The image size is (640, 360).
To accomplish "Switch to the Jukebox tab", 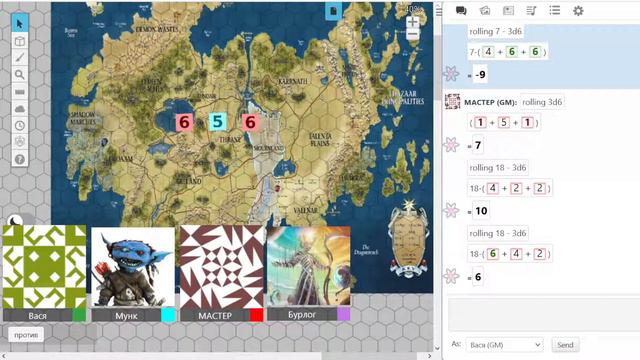I will pyautogui.click(x=531, y=11).
